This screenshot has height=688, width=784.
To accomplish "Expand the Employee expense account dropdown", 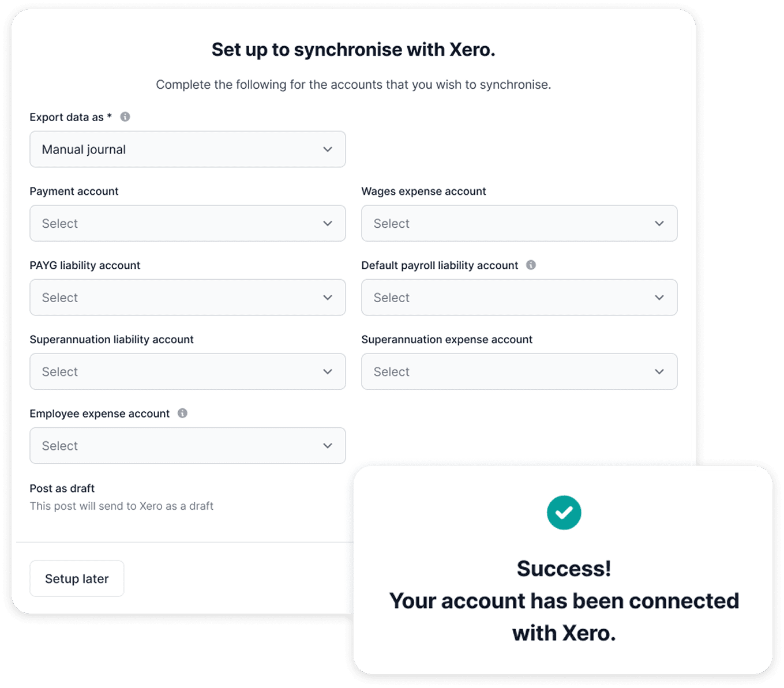I will coord(187,446).
